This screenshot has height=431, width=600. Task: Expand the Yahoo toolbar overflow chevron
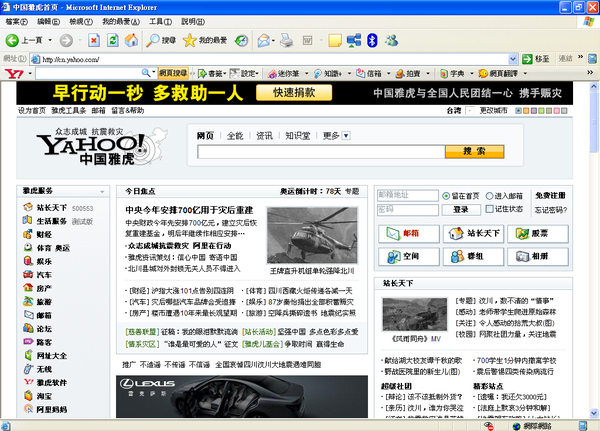coord(590,72)
